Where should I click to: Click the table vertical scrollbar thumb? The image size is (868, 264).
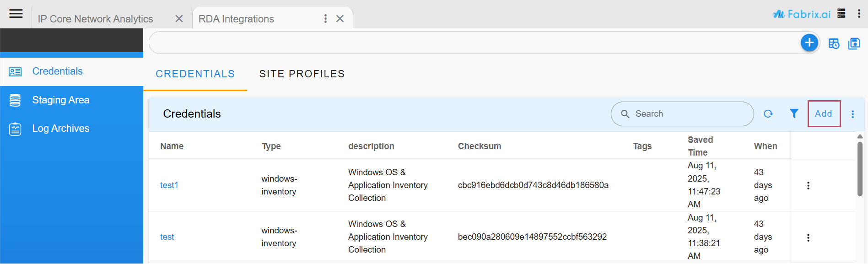point(860,169)
